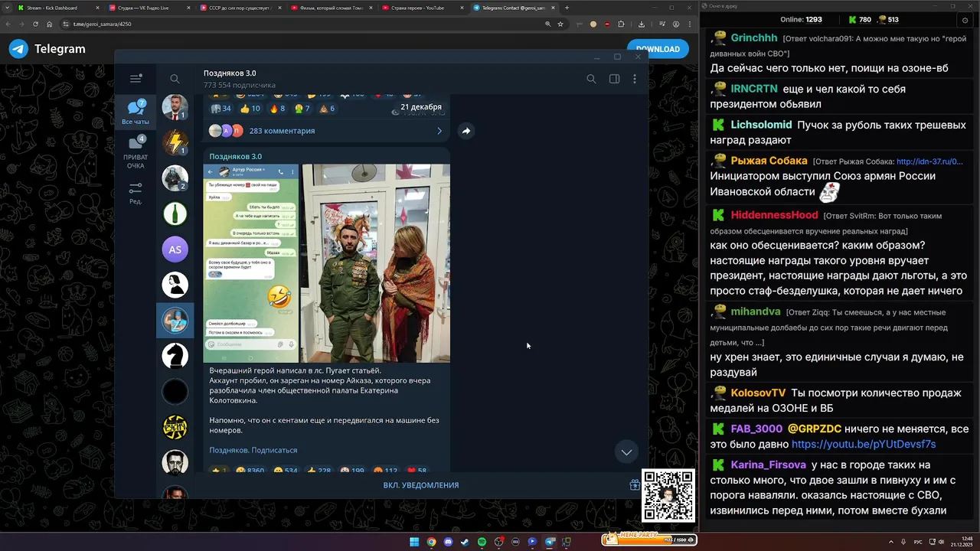Open the chess knight avatar chat
The height and width of the screenshot is (551, 980).
pos(175,356)
